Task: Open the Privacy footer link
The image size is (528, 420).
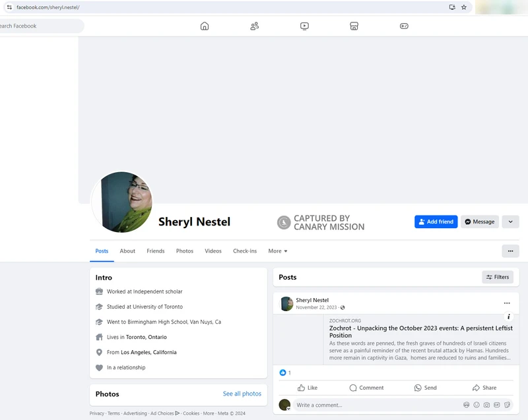Action: point(96,413)
